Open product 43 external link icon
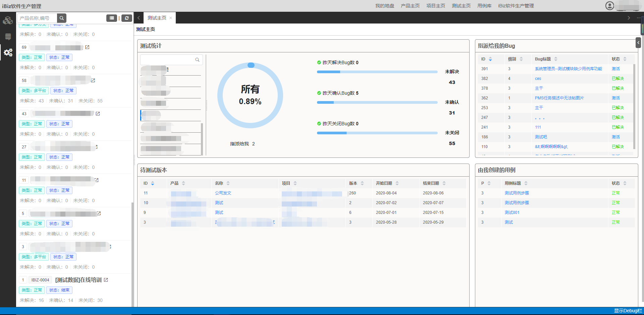Image resolution: width=644 pixels, height=315 pixels. [98, 114]
